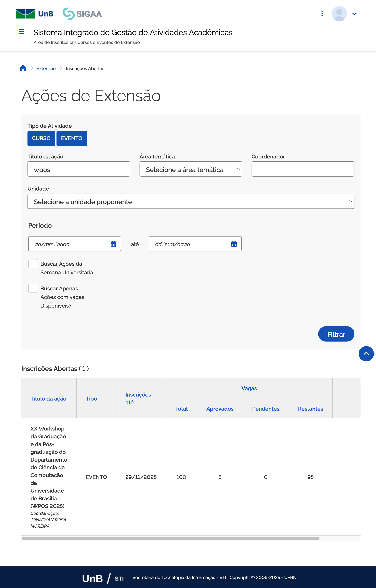Screen dimensions: 376x588
Task: Sort table by Restantes column
Action: point(310,409)
